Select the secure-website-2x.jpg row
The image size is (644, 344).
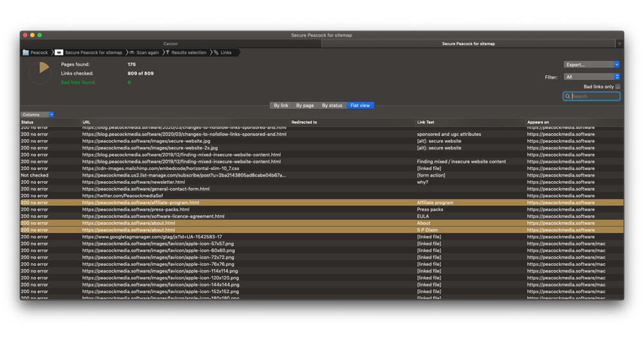322,148
